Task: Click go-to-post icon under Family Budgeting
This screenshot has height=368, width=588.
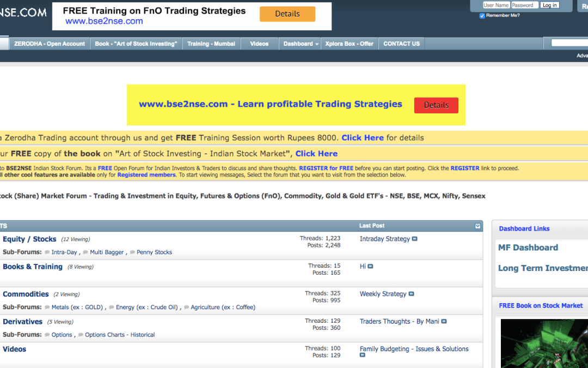Action: (x=362, y=355)
